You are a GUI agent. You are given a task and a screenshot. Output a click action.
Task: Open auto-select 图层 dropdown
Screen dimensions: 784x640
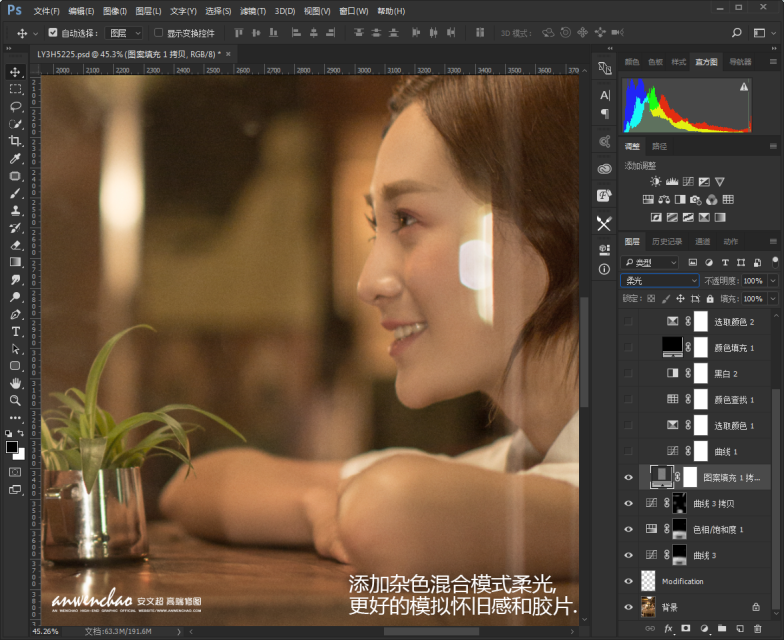[124, 33]
